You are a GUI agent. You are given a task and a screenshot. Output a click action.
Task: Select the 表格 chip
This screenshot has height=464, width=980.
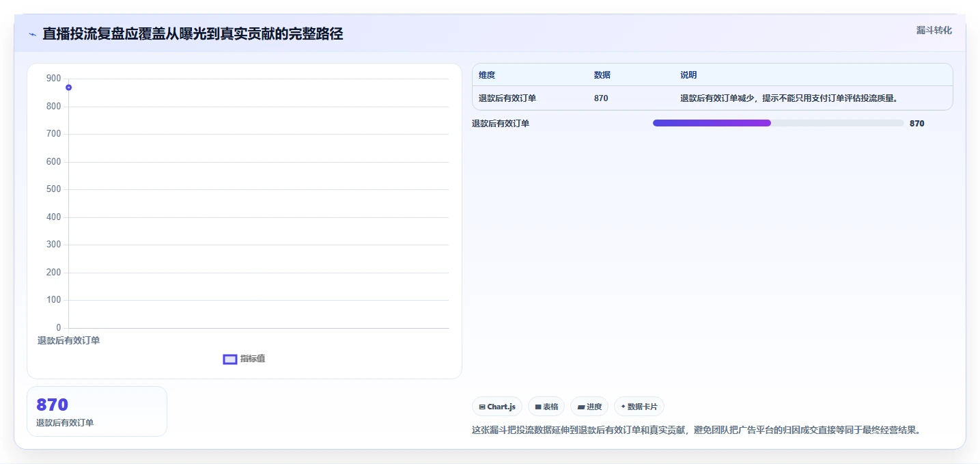[x=546, y=407]
